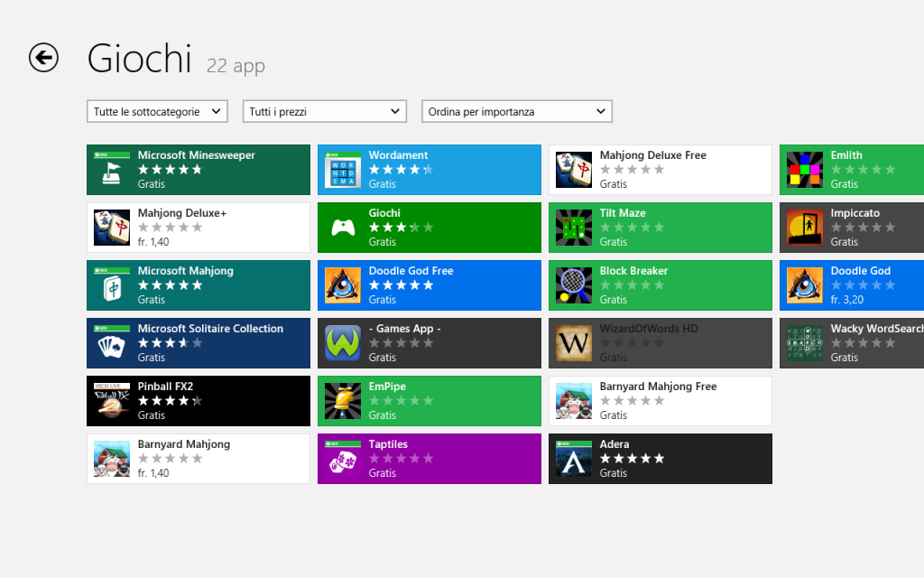Open the 'Mahjong Deluxe Free' title
This screenshot has width=924, height=578.
pos(653,155)
